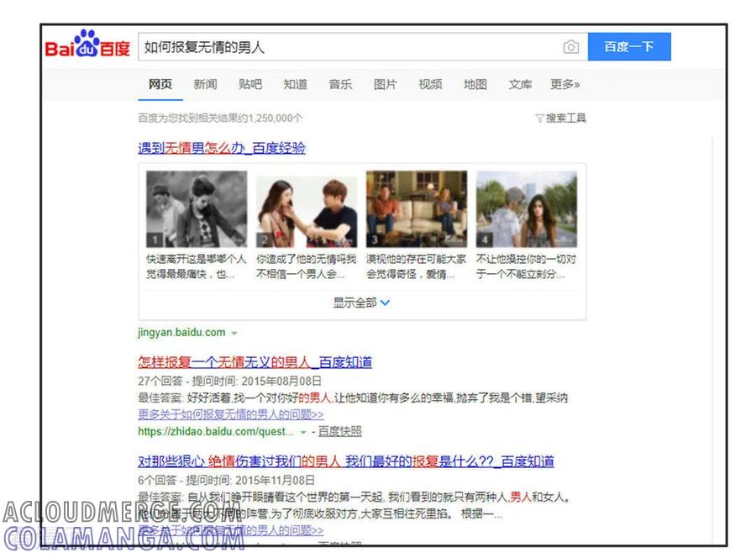Viewport: 756px width, 558px height.
Task: Open 更多关于如何报复无情的男人的问题 link
Action: pos(230,414)
